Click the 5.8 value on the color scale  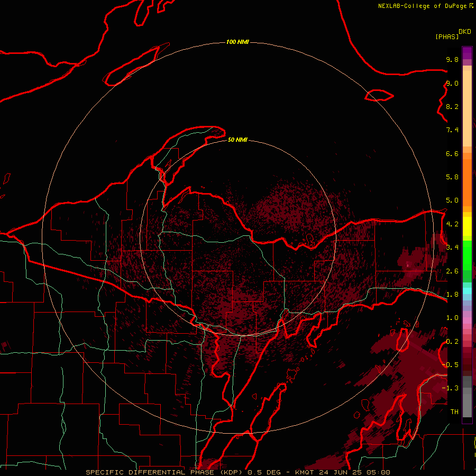point(452,177)
